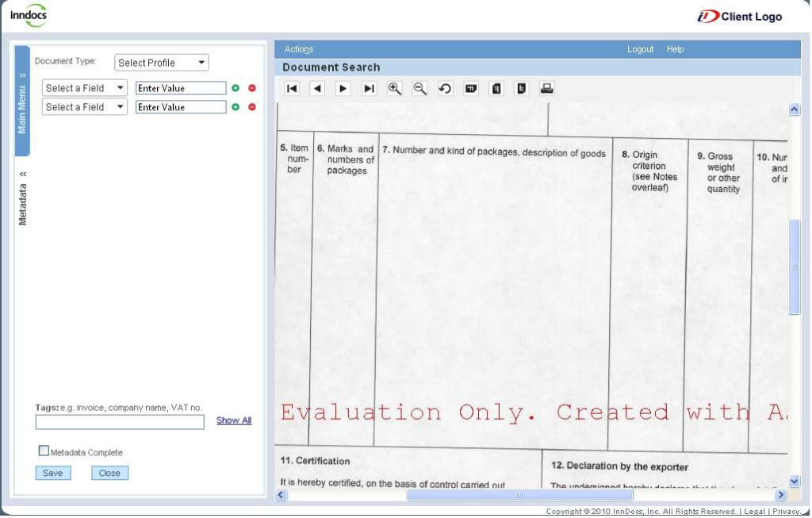This screenshot has width=812, height=518.
Task: Expand the Main Menu side tab
Action: 22,101
